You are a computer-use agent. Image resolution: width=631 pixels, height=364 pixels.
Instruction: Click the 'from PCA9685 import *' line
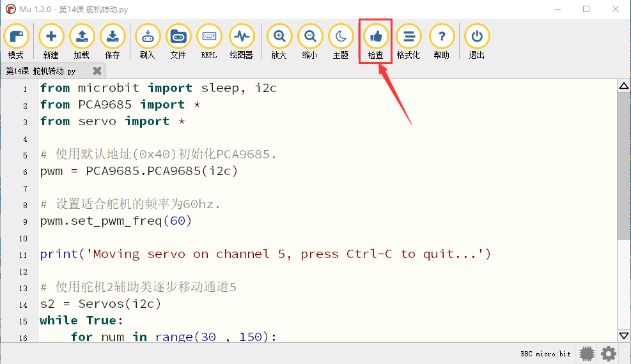tap(120, 105)
